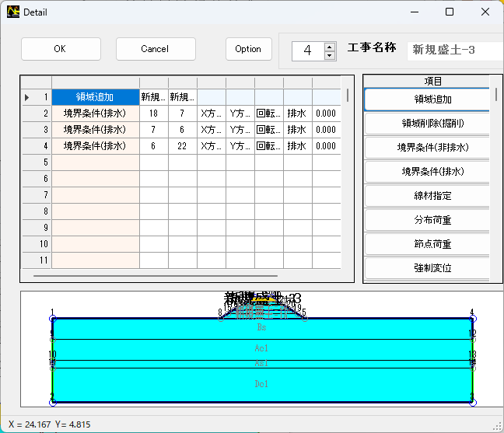Viewport: 504px width, 433px height.
Task: Click node 1 at top-left of the model
Action: [53, 319]
